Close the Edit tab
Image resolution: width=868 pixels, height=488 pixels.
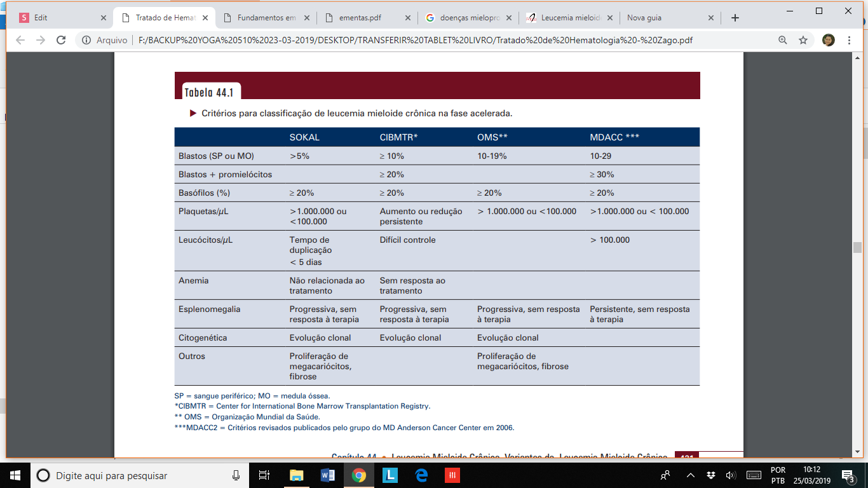(104, 18)
